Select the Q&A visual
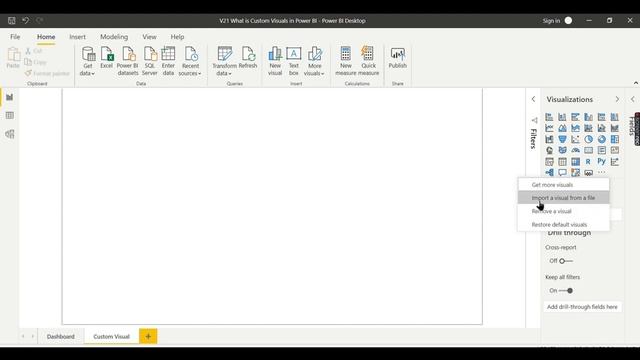 (x=562, y=173)
